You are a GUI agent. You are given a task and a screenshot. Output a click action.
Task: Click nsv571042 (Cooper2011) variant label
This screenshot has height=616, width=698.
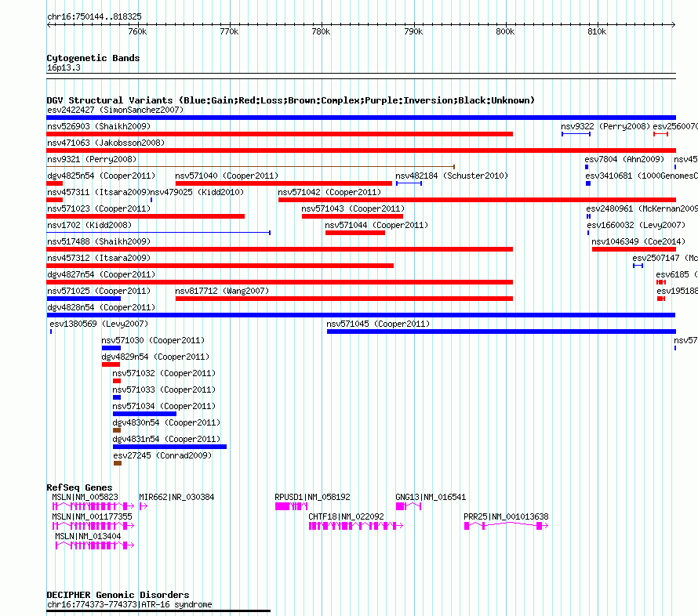[x=329, y=192]
